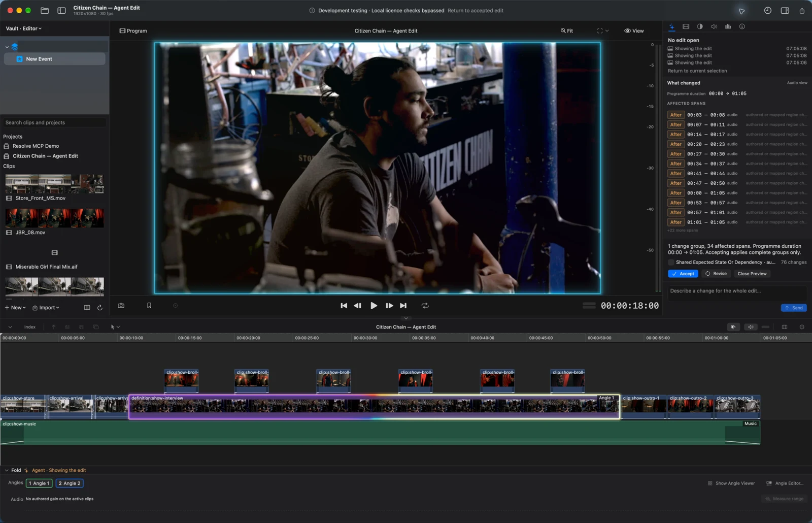Image resolution: width=812 pixels, height=523 pixels.
Task: Open the Fit zoom control
Action: pos(567,31)
